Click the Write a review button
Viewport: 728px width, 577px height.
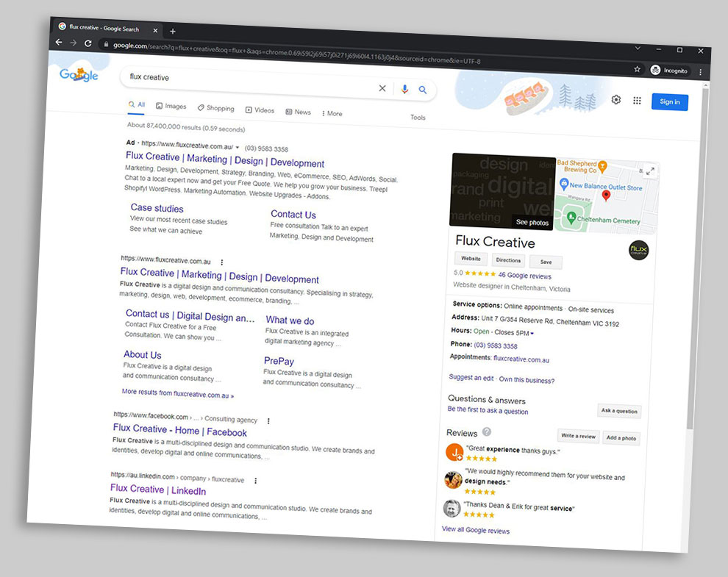pyautogui.click(x=578, y=436)
